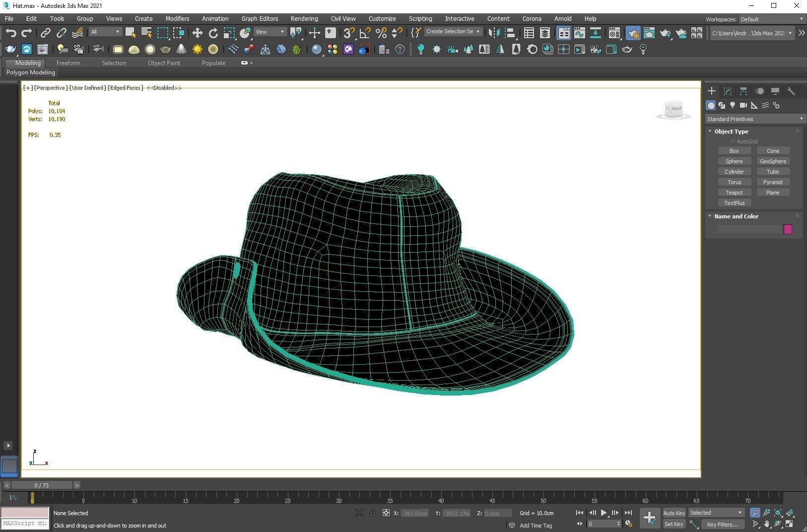Toggle the Isolate Selection icon in status bar
807x532 pixels.
(359, 513)
